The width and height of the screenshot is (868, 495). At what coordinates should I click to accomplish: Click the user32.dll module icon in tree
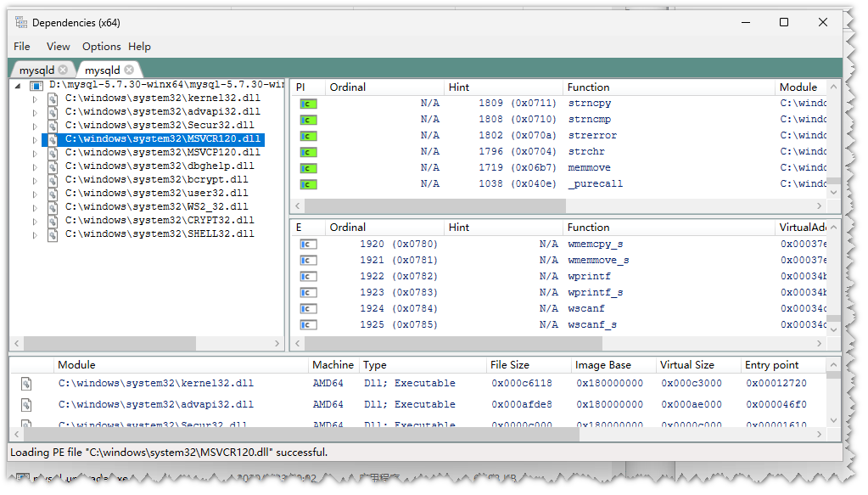click(53, 194)
